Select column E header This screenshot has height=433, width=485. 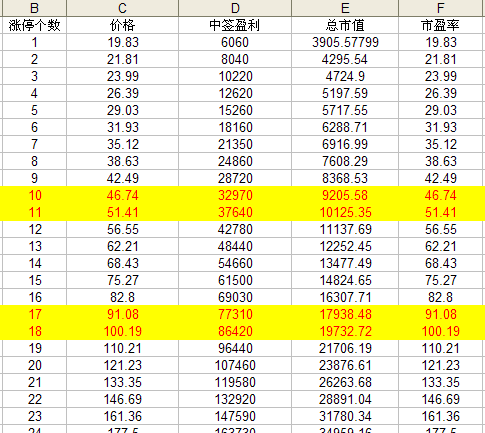[x=345, y=8]
